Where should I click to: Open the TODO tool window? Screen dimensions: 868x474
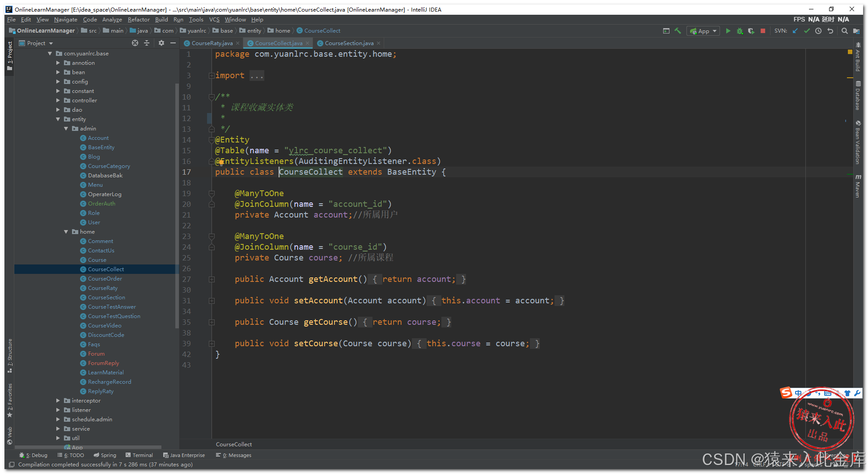pyautogui.click(x=71, y=455)
